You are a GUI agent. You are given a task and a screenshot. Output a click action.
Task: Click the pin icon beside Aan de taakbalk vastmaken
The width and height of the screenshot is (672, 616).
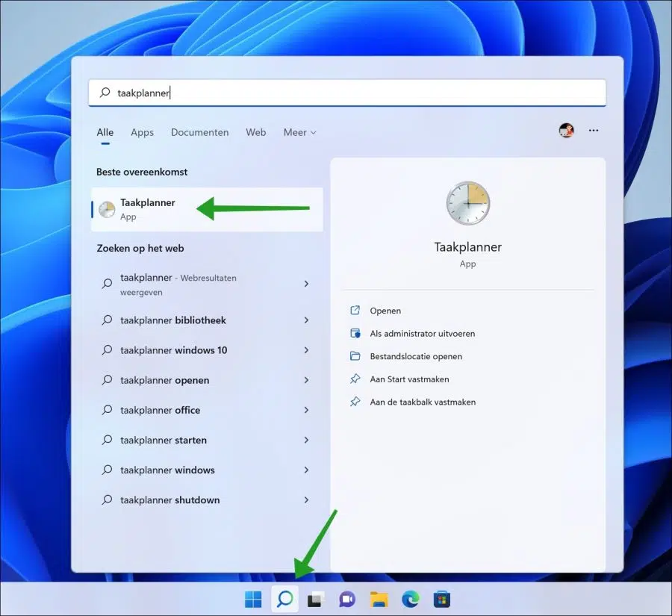(355, 402)
